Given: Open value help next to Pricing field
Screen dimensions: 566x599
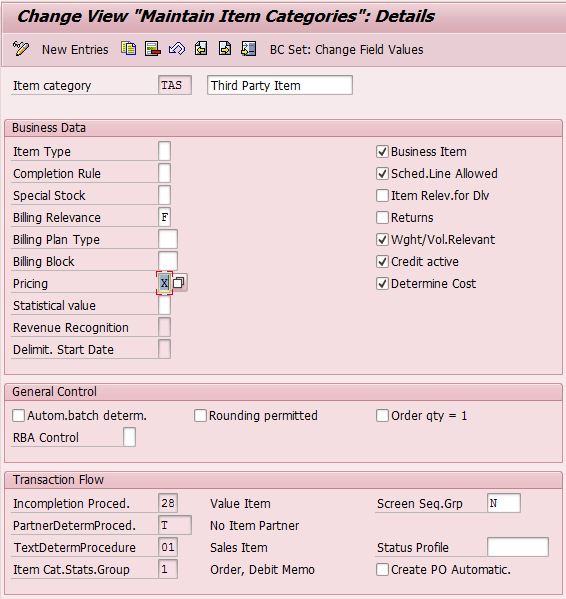Looking at the screenshot, I should click(x=179, y=283).
